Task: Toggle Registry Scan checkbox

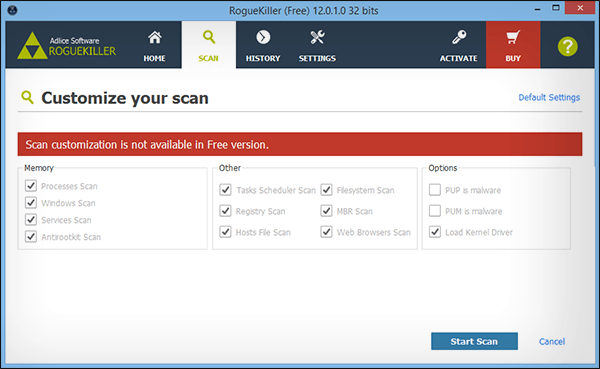Action: pos(225,211)
